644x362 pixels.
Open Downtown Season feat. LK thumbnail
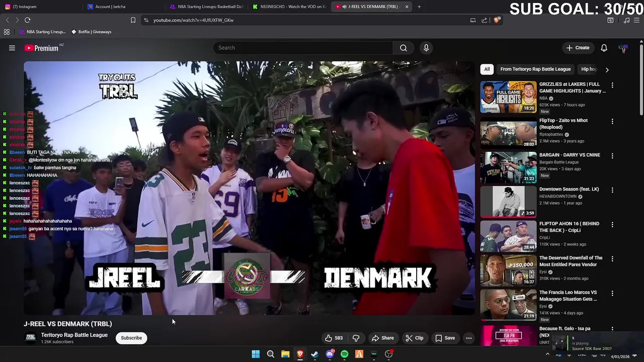(508, 202)
